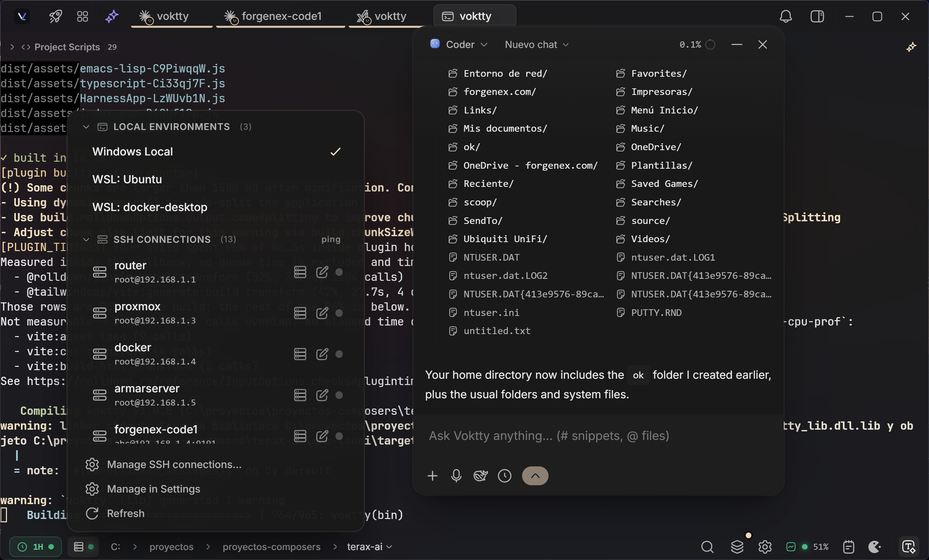929x560 pixels.
Task: Open the terminal list icon in armarserver row
Action: pos(300,395)
